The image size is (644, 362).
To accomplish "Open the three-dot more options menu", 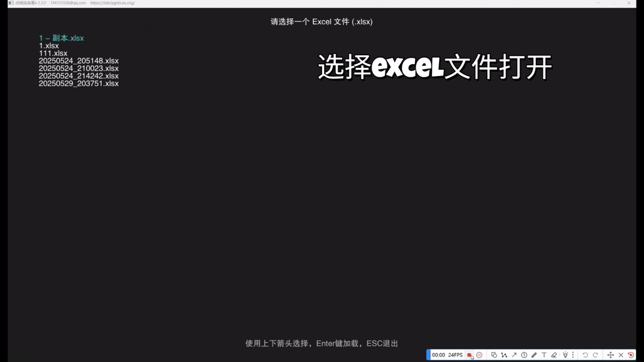I will [x=573, y=354].
